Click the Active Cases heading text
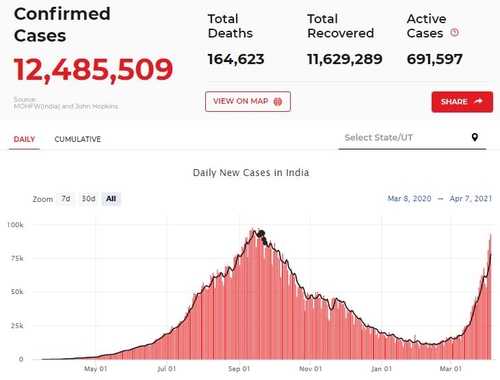 tap(426, 26)
